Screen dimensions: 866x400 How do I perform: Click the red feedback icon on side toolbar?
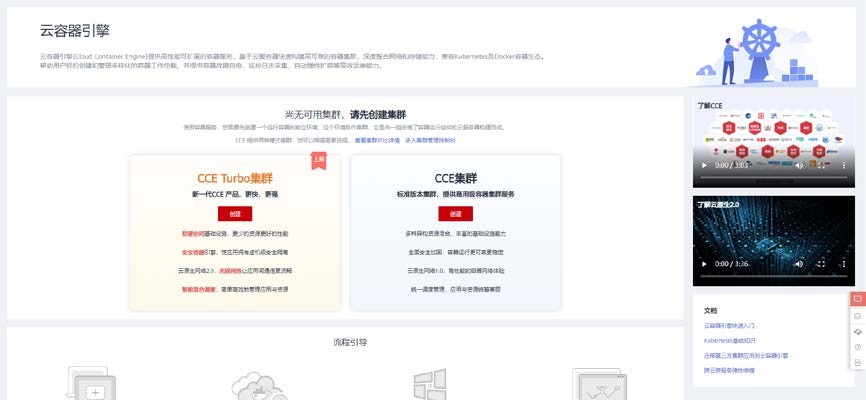(x=858, y=299)
